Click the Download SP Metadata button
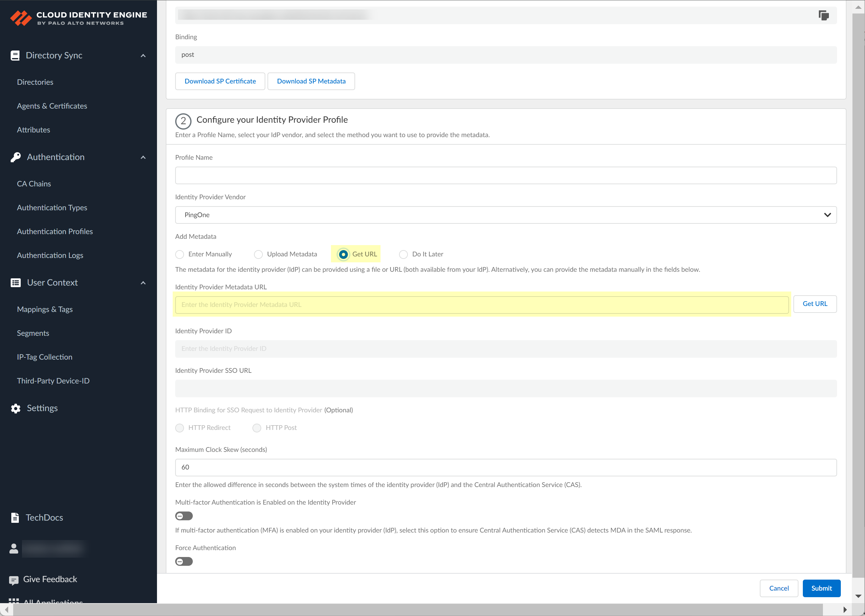 pos(311,81)
